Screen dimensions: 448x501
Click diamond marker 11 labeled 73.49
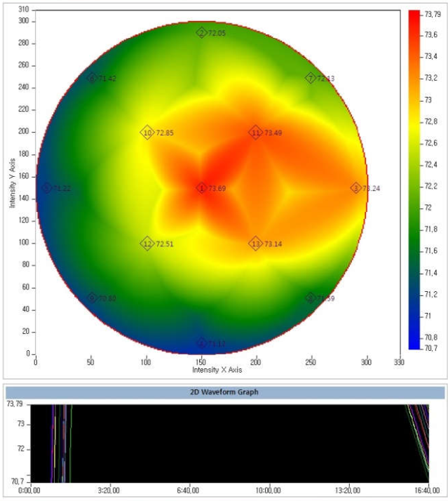[x=256, y=133]
